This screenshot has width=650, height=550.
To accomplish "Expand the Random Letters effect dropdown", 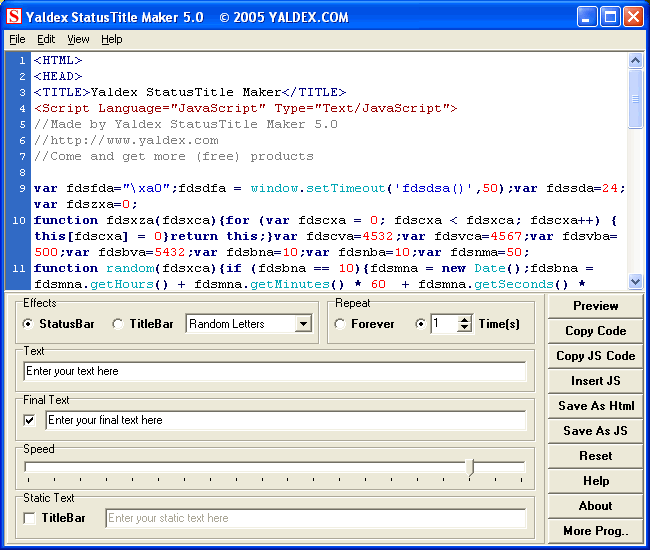I will 303,324.
